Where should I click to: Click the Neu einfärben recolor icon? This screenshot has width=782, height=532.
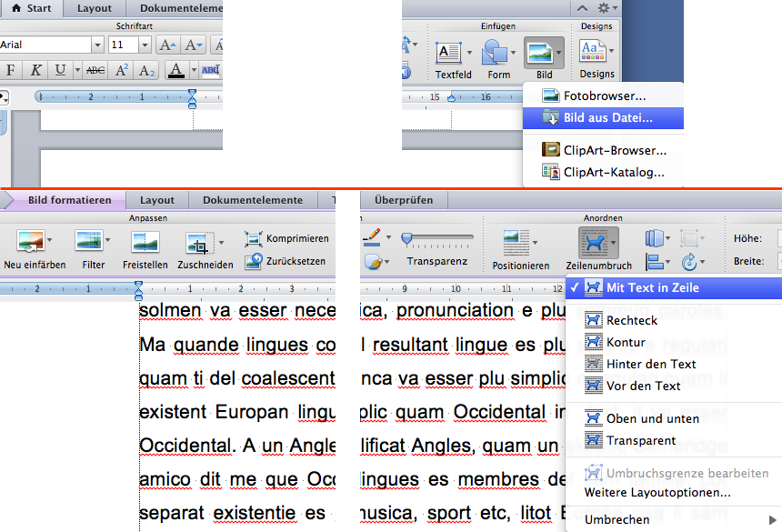(30, 243)
